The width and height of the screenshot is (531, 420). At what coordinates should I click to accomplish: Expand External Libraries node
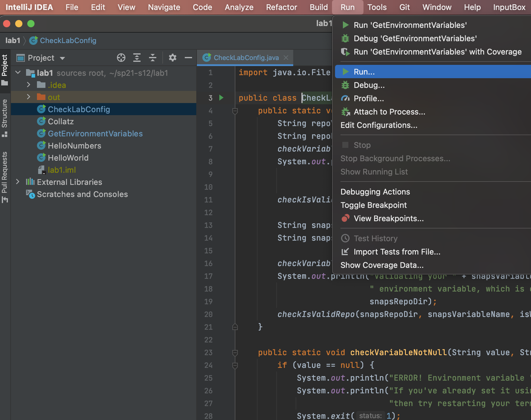[x=18, y=182]
